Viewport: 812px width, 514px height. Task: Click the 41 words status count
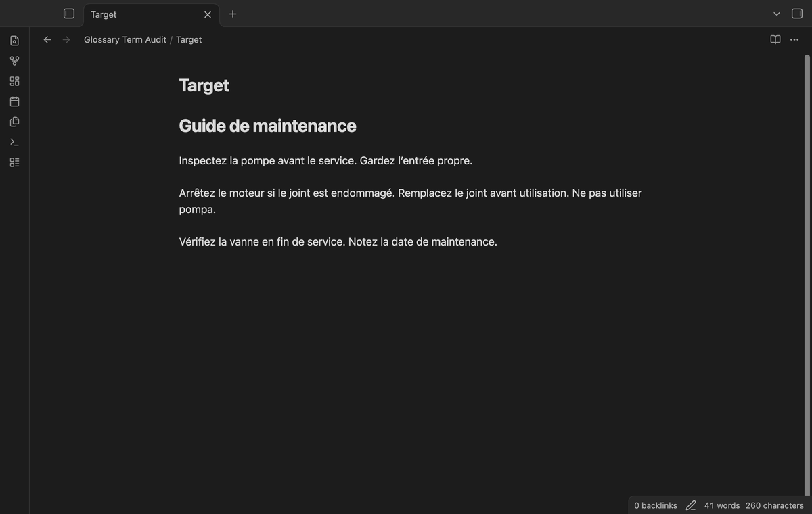tap(722, 505)
